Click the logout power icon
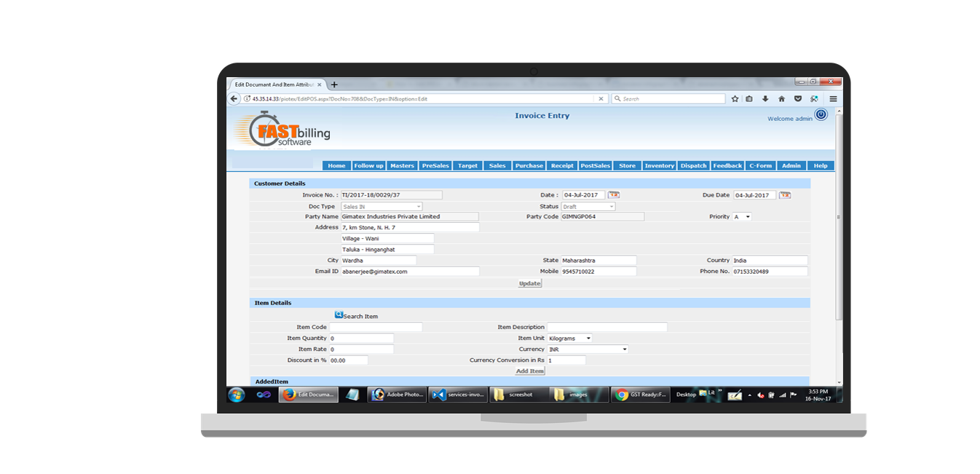This screenshot has width=980, height=474. pos(821,114)
